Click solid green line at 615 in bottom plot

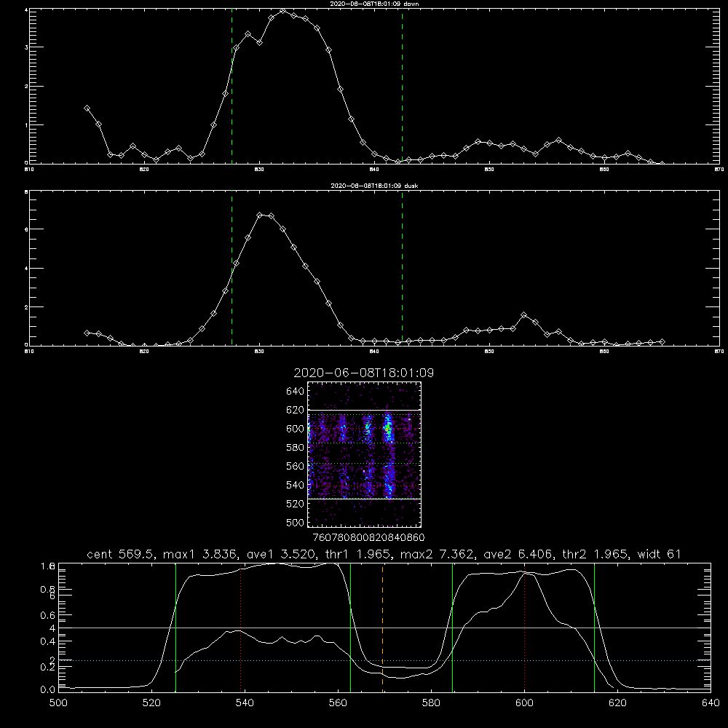coord(594,627)
